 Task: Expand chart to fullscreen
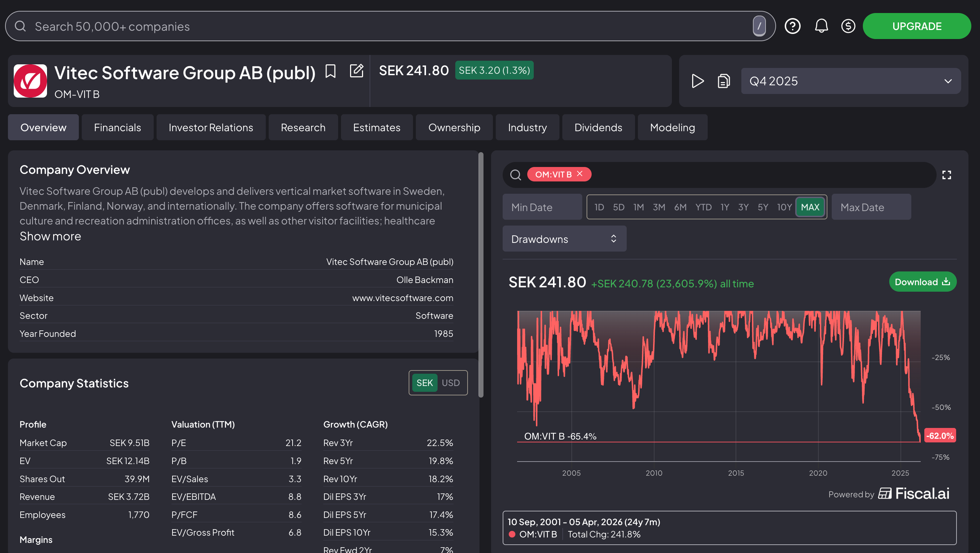pos(946,175)
